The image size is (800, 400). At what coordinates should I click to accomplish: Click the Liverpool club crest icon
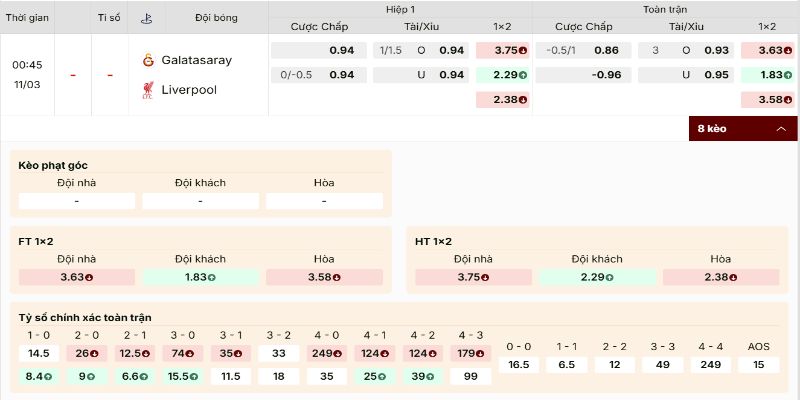point(149,89)
